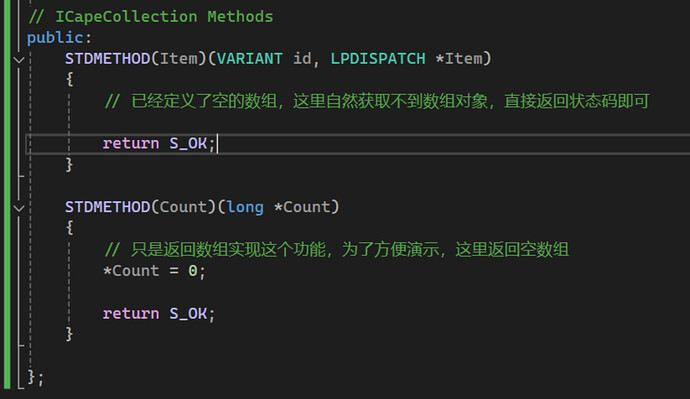690x399 pixels.
Task: Place cursor after first return S_OK;
Action: 217,143
